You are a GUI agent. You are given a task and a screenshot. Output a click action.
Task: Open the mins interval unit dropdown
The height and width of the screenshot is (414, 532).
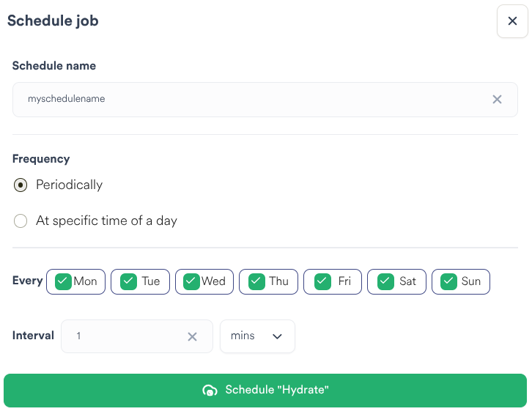click(x=257, y=336)
